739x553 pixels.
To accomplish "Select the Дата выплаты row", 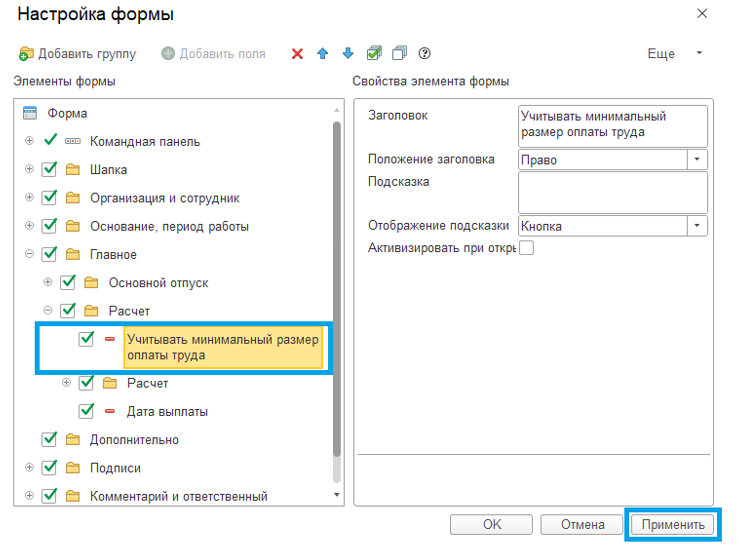I will click(167, 412).
